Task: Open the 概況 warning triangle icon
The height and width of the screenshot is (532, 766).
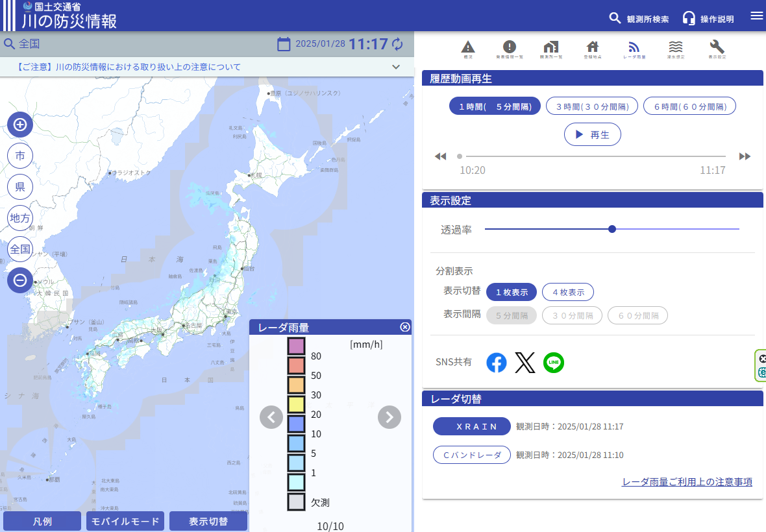Action: point(468,49)
